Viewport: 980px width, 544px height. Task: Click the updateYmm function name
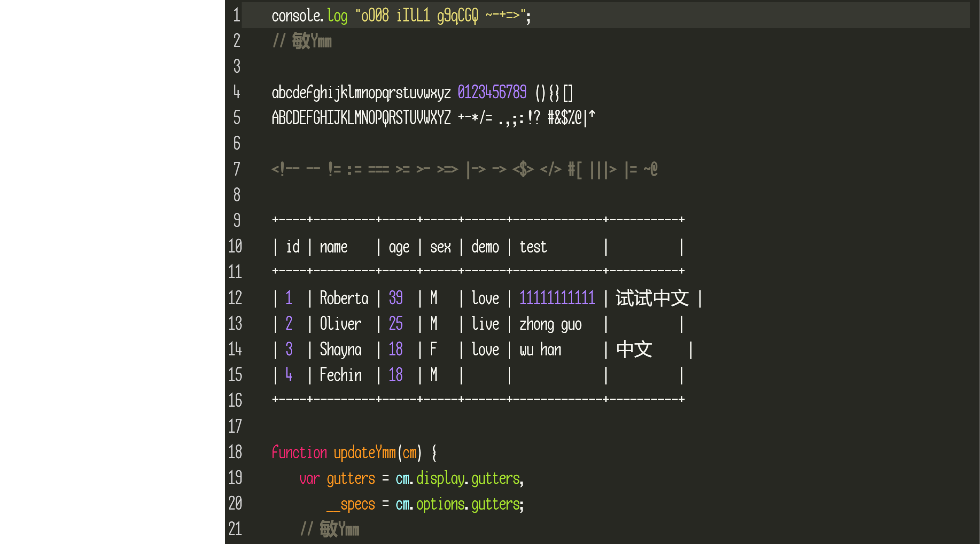[365, 453]
